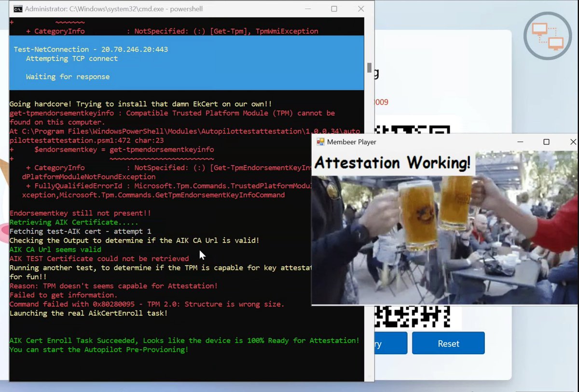The width and height of the screenshot is (579, 392).
Task: Minimize the cmd.exe PowerShell window
Action: pos(307,9)
